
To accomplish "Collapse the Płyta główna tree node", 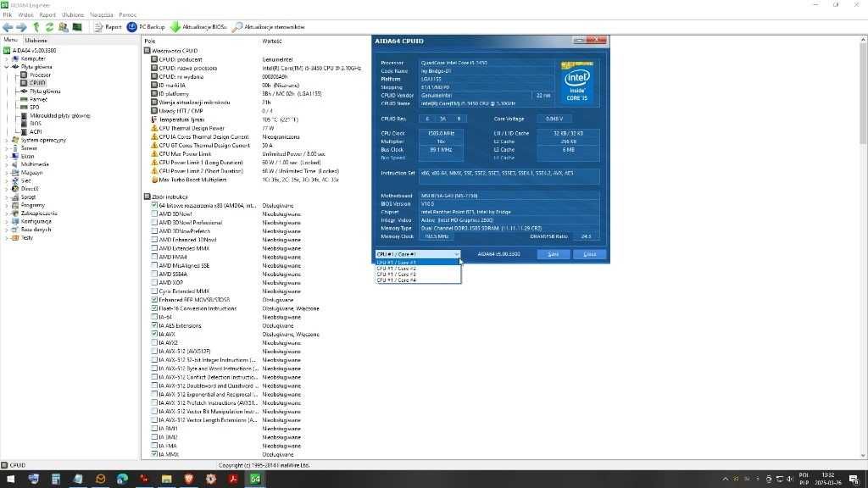I will pos(7,67).
